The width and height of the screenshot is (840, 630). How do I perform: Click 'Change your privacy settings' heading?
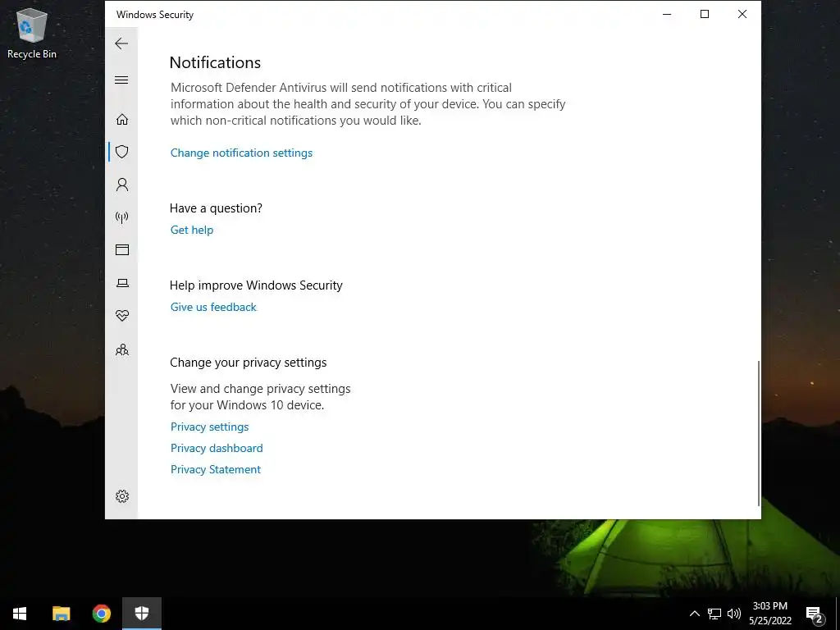tap(248, 363)
